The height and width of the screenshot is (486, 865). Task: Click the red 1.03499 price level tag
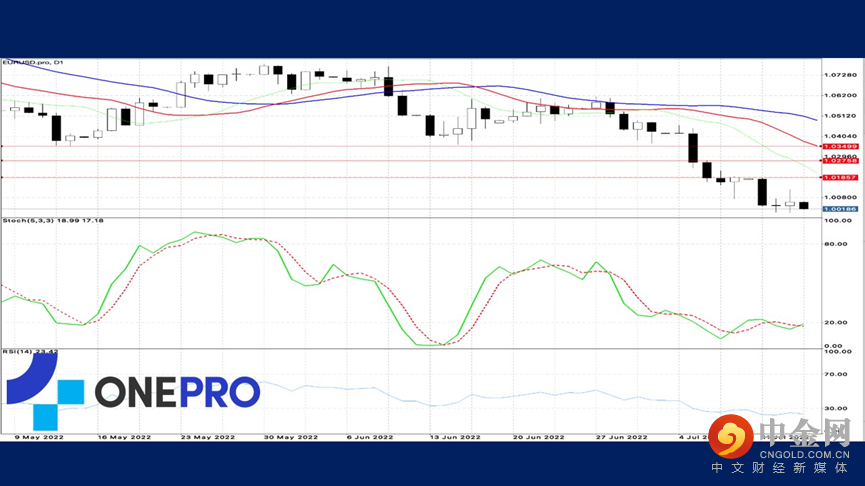(x=840, y=146)
